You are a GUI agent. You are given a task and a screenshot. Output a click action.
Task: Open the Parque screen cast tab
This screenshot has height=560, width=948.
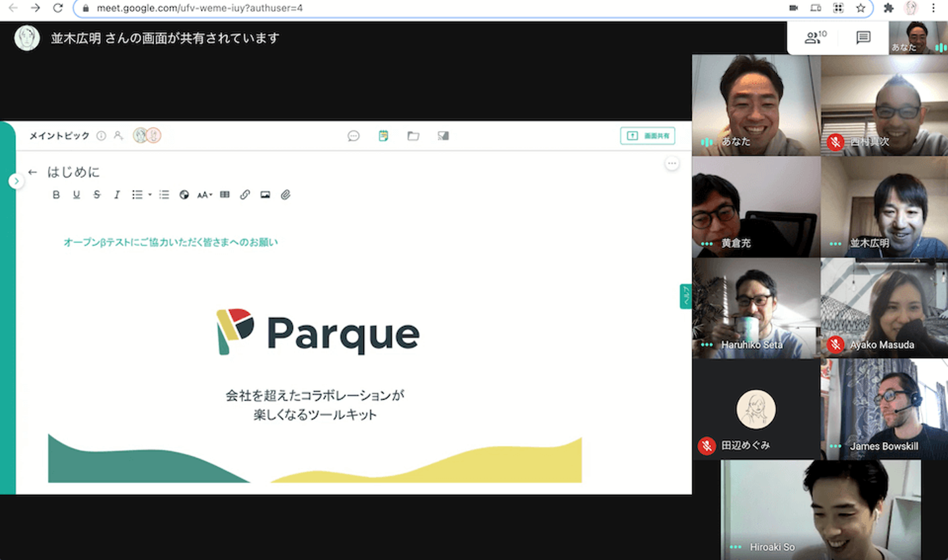pyautogui.click(x=443, y=136)
